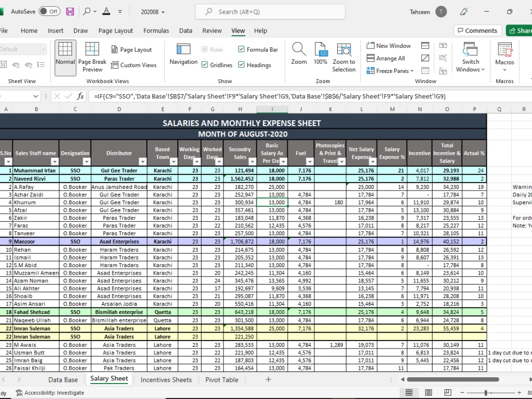The width and height of the screenshot is (532, 399).
Task: Click Page Layout icon in status bar
Action: (x=428, y=393)
